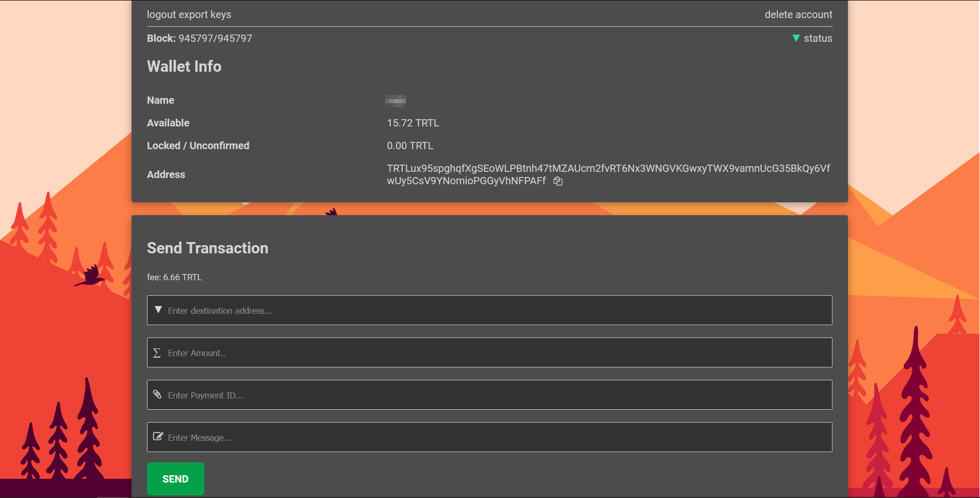This screenshot has height=498, width=980.
Task: Click the pencil edit icon beside Message
Action: click(x=158, y=437)
